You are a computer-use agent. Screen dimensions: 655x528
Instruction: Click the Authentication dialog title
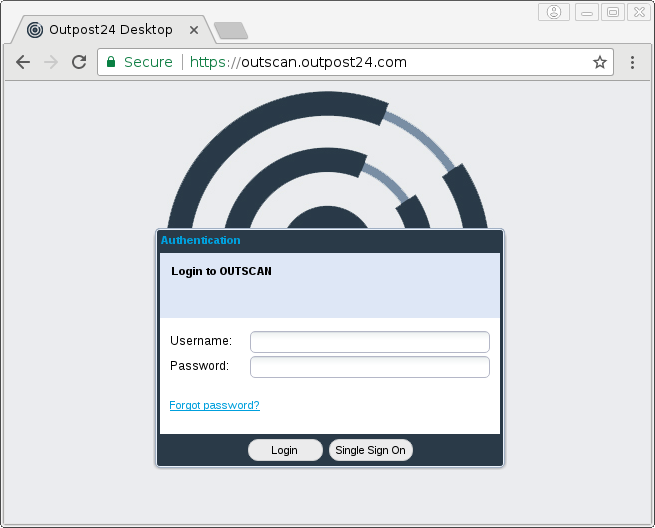click(201, 240)
